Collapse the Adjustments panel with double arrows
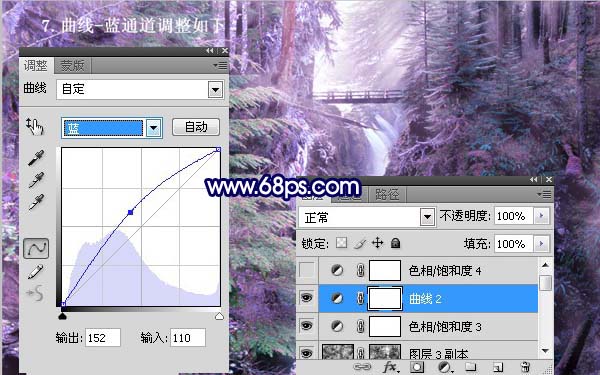 (210, 51)
